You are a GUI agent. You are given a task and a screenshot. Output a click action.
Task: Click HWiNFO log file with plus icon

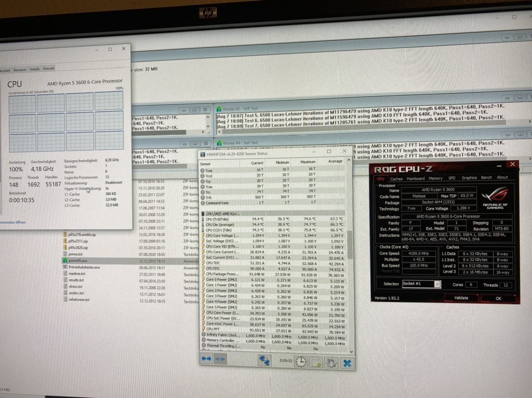click(x=316, y=362)
